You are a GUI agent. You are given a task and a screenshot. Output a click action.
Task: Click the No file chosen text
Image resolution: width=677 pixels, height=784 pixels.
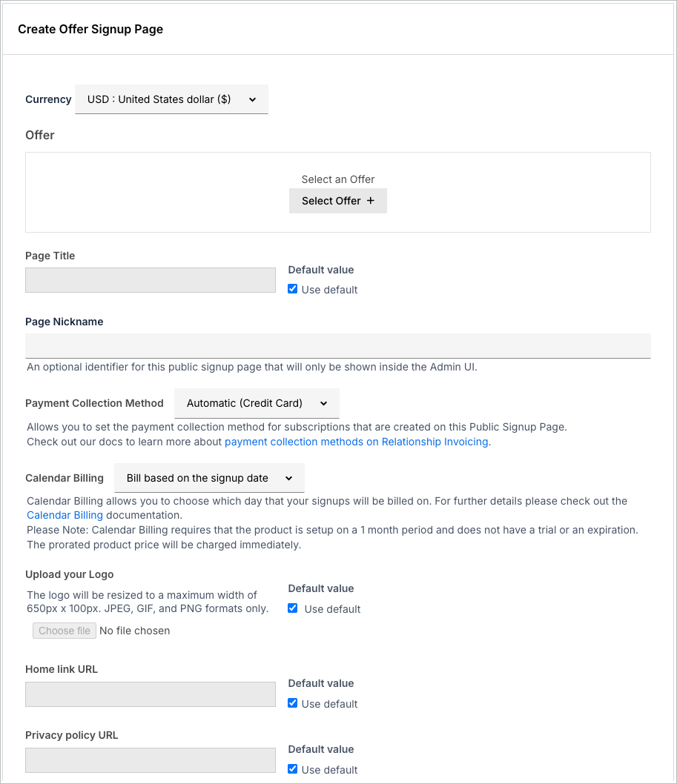point(135,631)
